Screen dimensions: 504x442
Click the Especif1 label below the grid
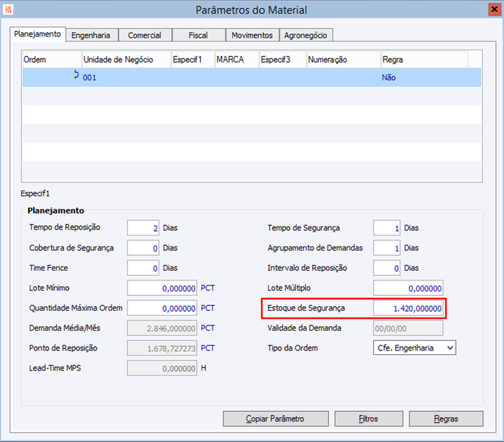pyautogui.click(x=35, y=193)
